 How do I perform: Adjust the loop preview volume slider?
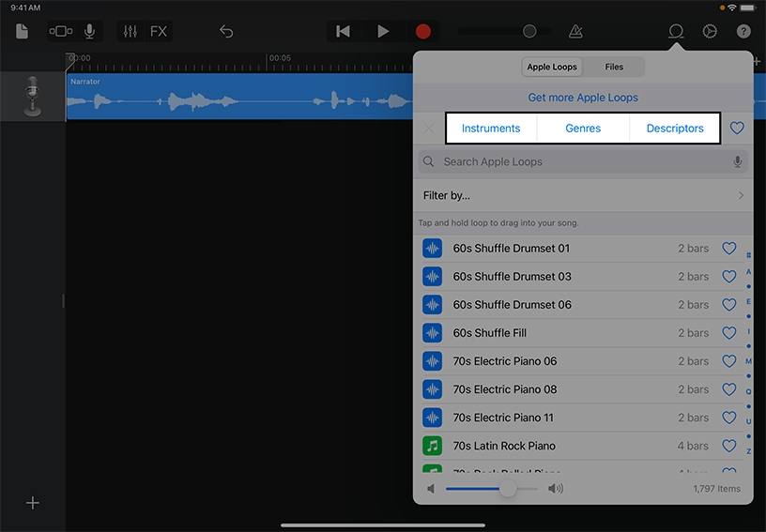pyautogui.click(x=508, y=489)
